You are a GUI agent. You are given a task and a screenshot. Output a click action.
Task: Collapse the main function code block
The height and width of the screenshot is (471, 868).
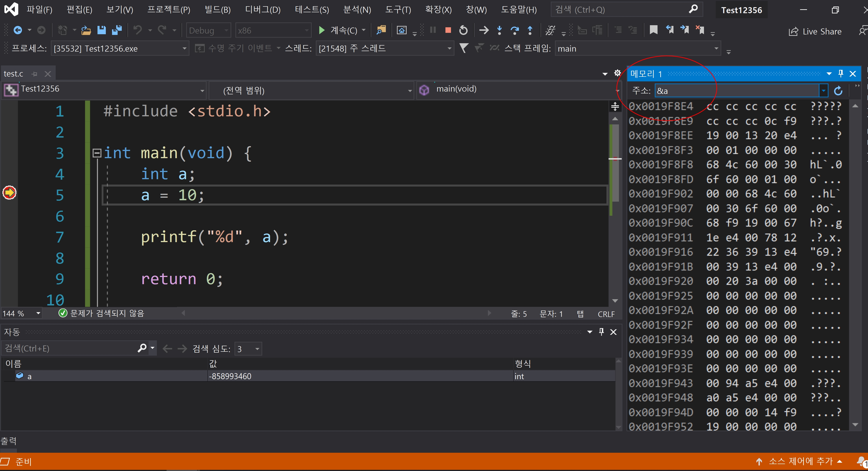click(97, 153)
